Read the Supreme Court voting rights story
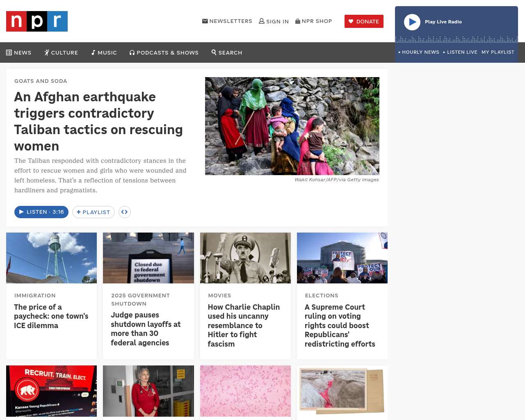This screenshot has height=420, width=525. (x=340, y=325)
